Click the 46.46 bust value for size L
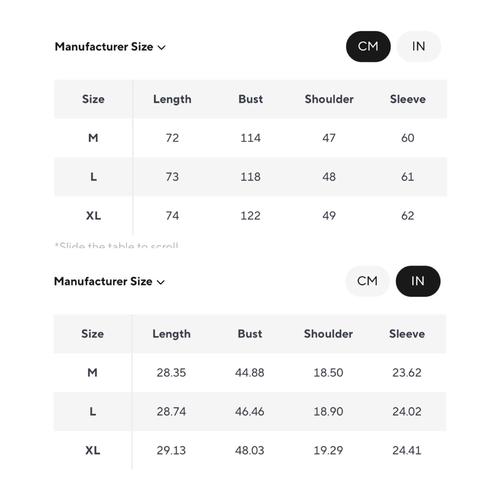Image resolution: width=500 pixels, height=500 pixels. 250,411
